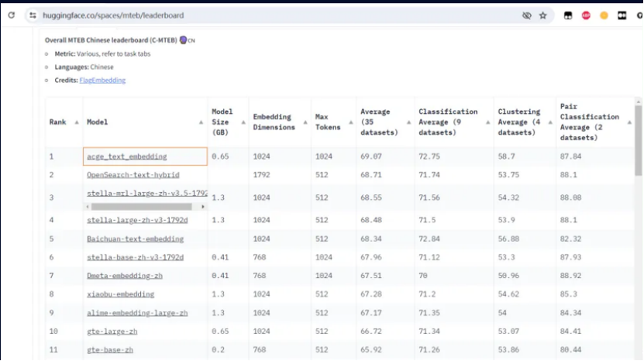Select the 'Languages: Chinese' bullet text
Viewport: 644px width, 361px height.
point(84,67)
